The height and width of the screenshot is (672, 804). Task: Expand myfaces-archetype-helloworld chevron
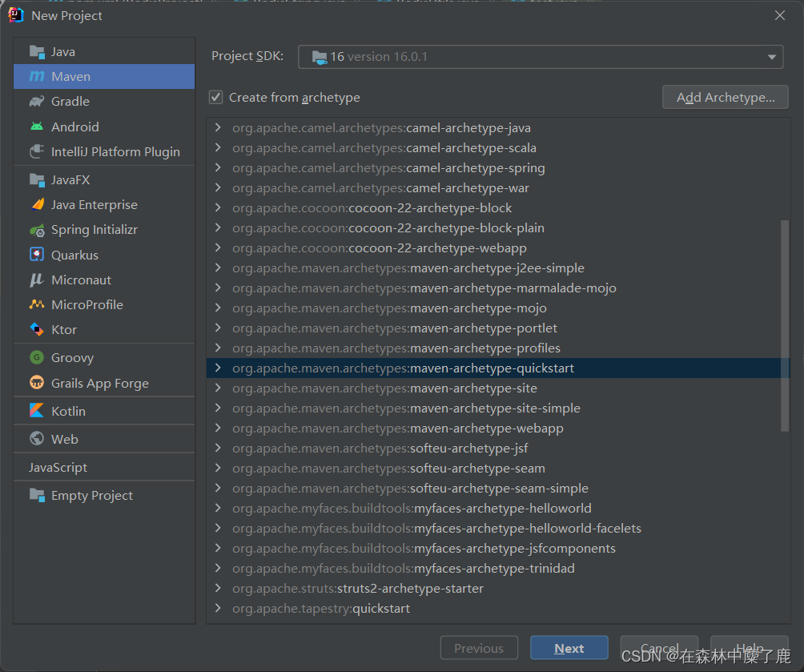218,508
